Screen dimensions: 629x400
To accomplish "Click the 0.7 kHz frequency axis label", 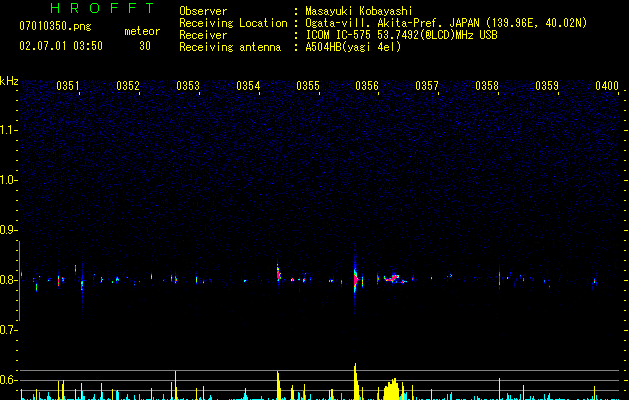I will click(8, 330).
